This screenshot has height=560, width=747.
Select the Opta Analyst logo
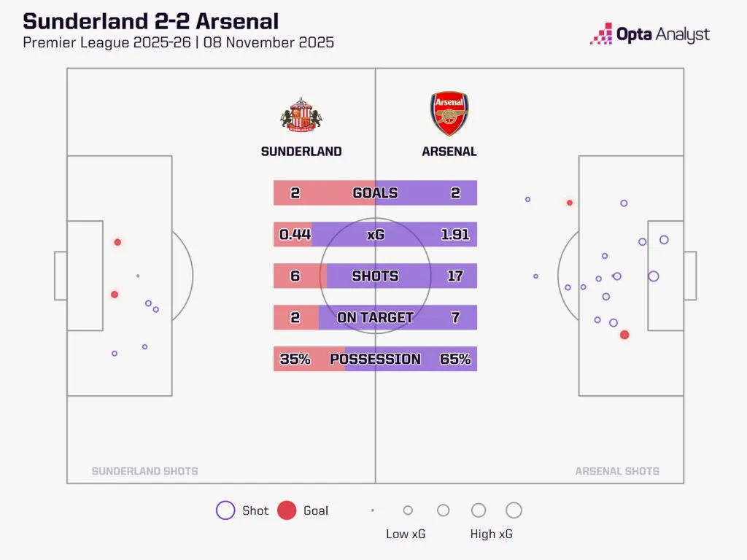coord(650,34)
